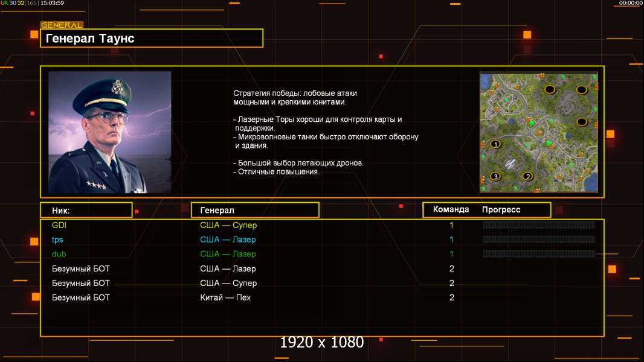
Task: Select player name dub
Action: (59, 254)
